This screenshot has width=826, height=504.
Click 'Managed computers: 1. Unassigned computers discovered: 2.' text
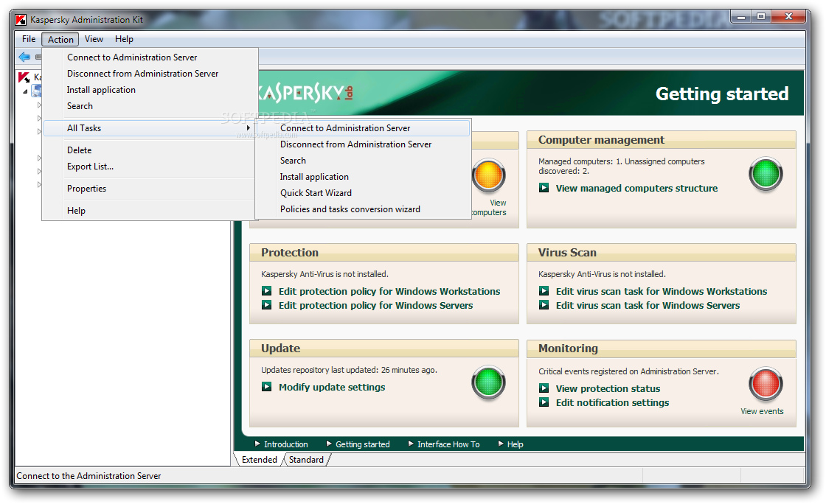(x=622, y=167)
